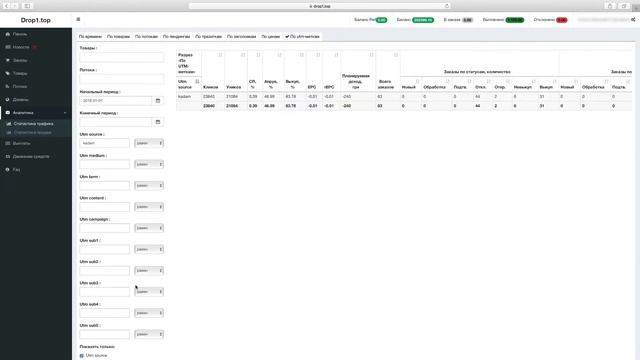Open the condition dropdown for Utm sub1

(149, 249)
